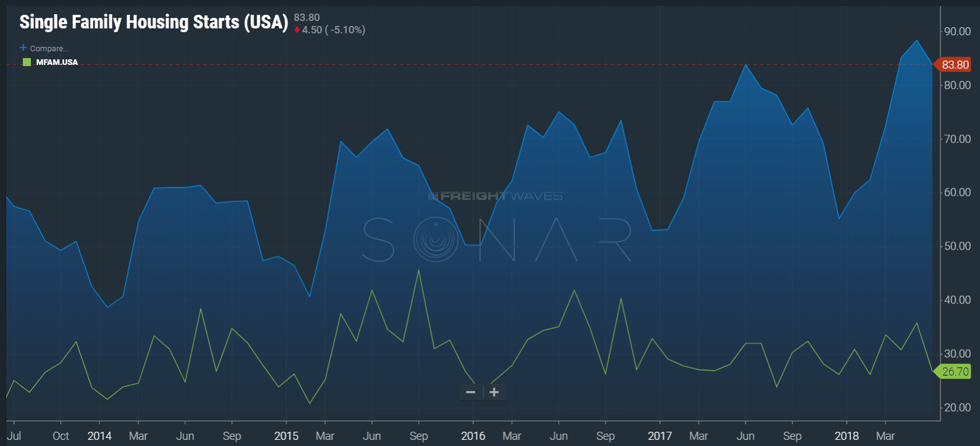Click the 2018 x-axis label
Viewport: 980px width, 446px height.
pos(847,436)
